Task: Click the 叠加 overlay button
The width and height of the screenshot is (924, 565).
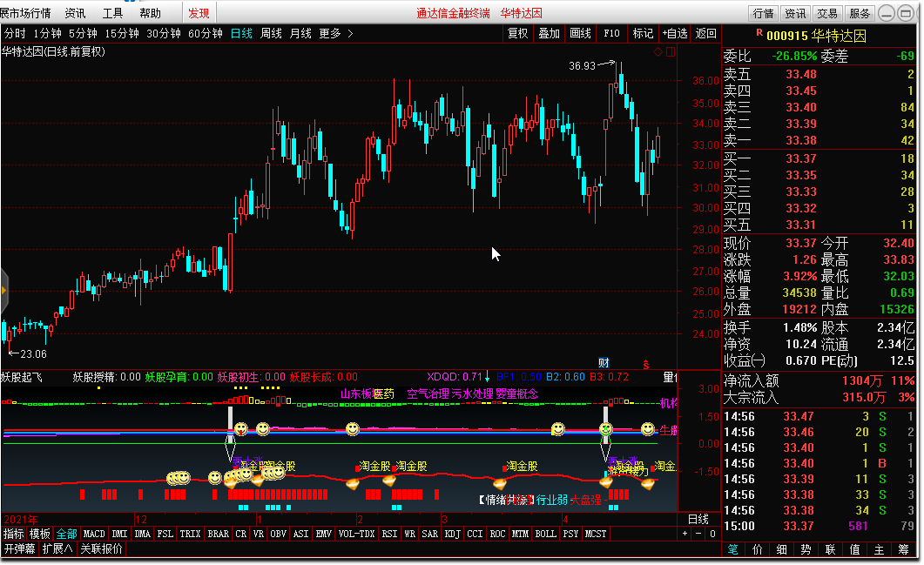Action: point(550,34)
